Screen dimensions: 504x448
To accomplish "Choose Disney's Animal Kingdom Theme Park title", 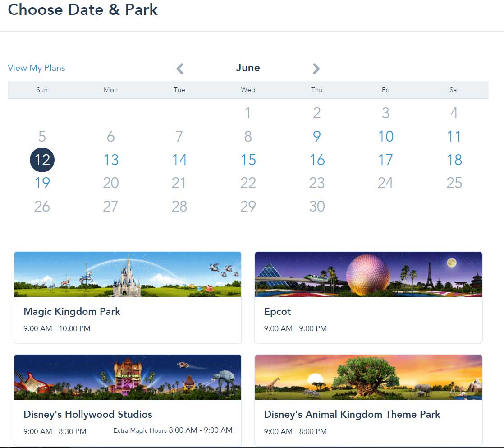I will coord(352,415).
